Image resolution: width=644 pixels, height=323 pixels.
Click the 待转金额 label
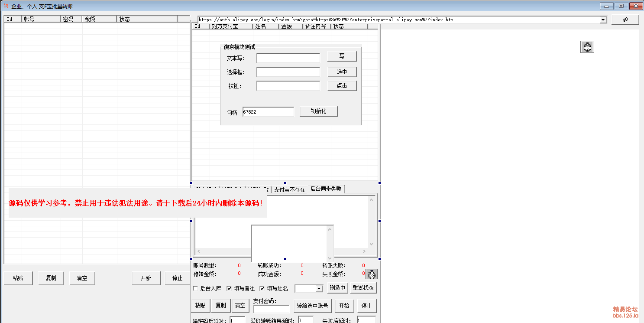[x=205, y=274]
